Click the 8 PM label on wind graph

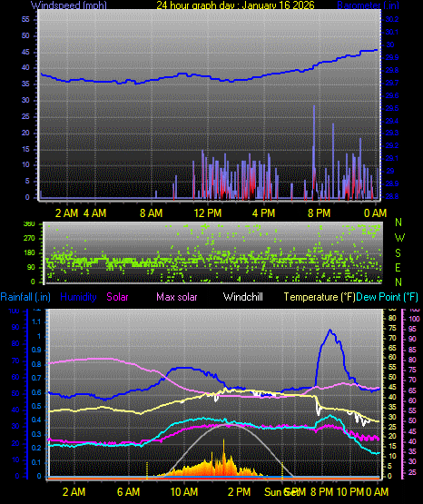(319, 213)
